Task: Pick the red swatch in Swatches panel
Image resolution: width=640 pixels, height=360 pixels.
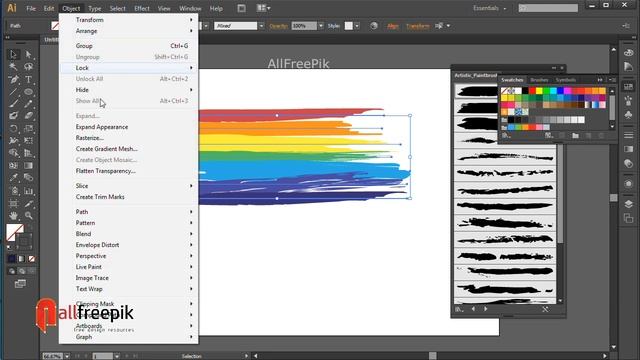Action: (x=532, y=91)
